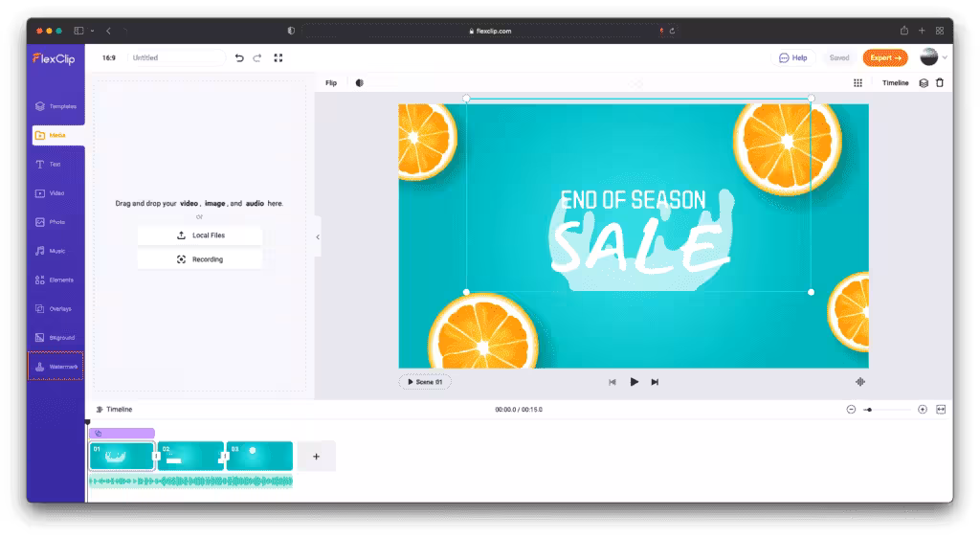Play the video preview
The height and width of the screenshot is (538, 980).
point(634,382)
